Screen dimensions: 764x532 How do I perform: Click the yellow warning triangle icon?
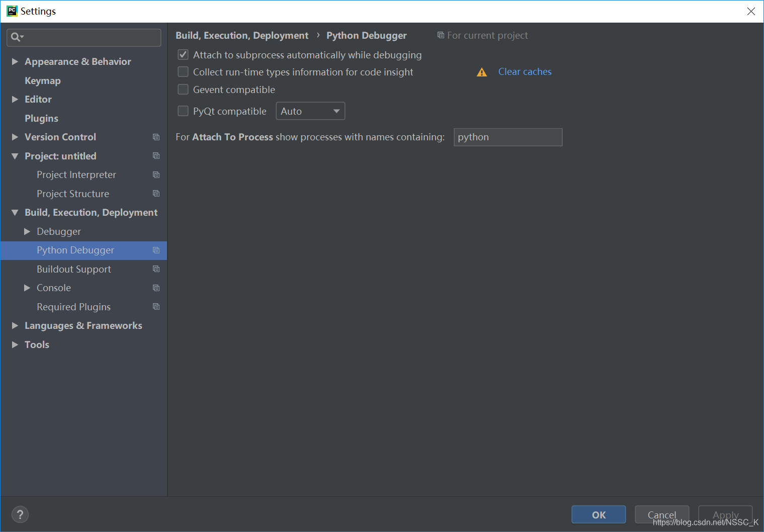click(482, 72)
